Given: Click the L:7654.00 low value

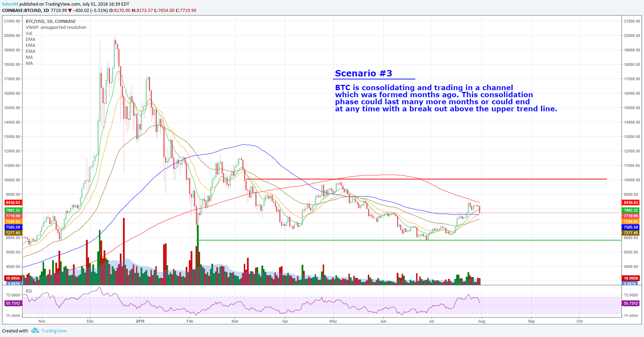Looking at the screenshot, I should 164,11.
